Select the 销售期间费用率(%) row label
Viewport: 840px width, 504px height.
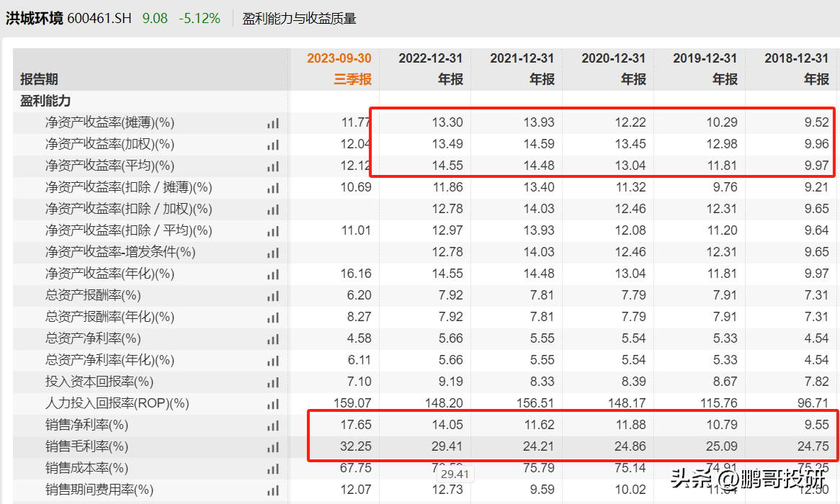[99, 490]
